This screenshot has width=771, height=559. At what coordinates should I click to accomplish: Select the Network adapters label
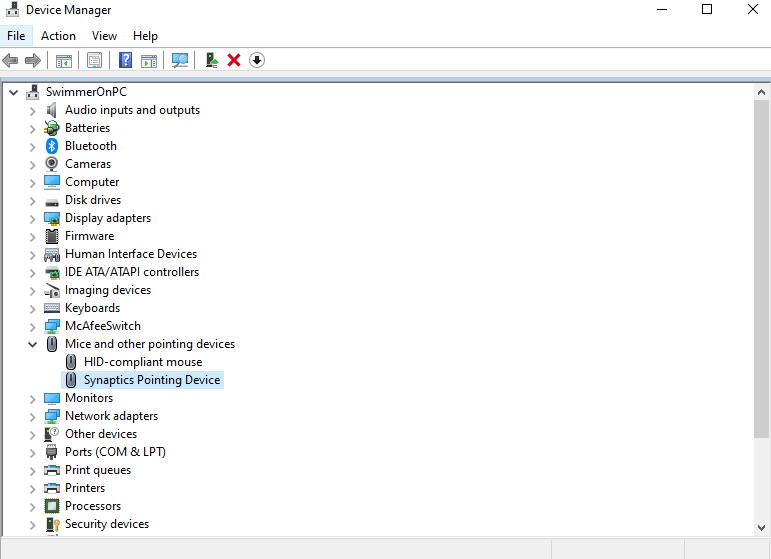112,416
